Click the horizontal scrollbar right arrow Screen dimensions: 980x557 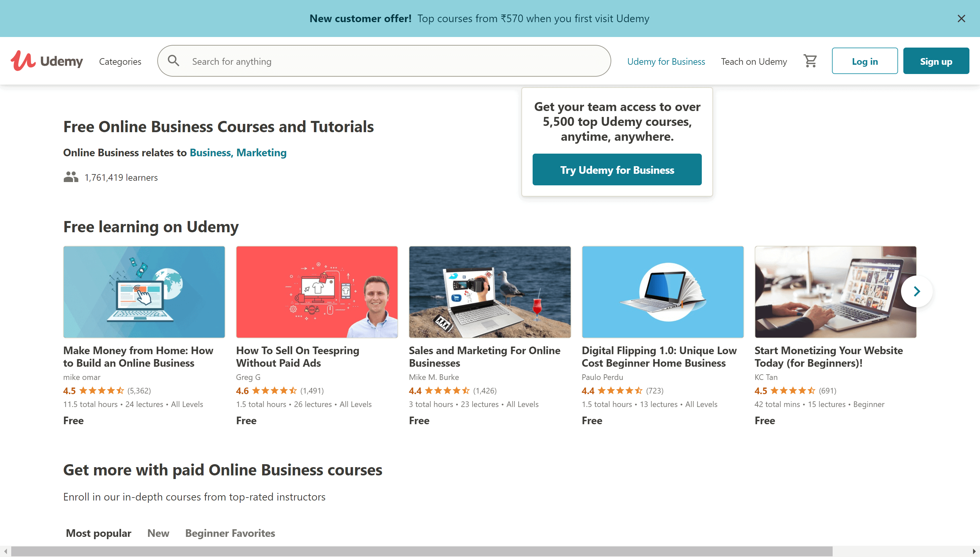tap(975, 551)
